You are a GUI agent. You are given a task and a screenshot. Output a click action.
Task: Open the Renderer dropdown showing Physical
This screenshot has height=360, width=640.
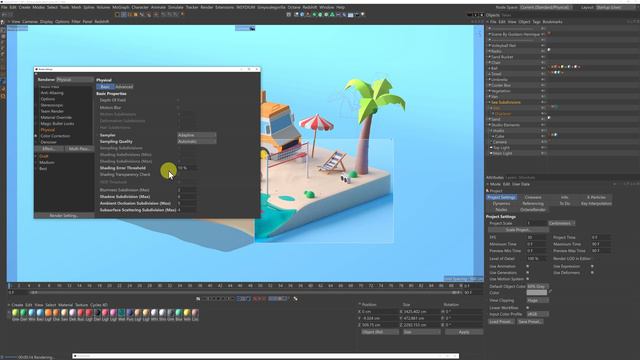pos(75,80)
